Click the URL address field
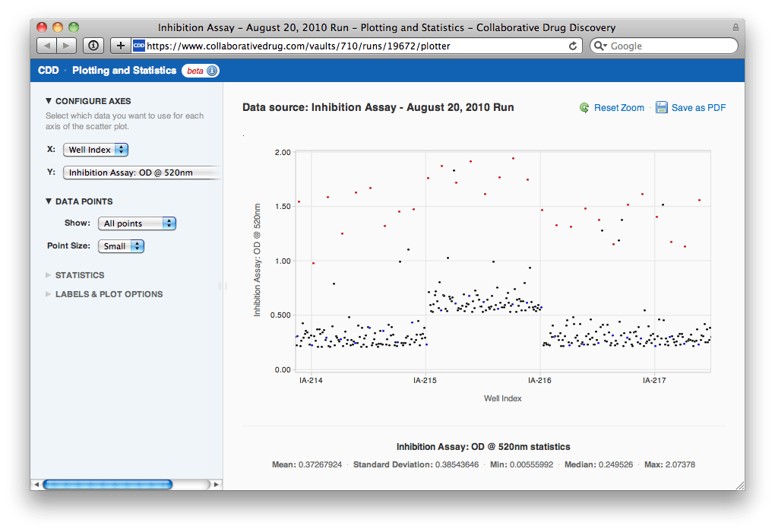 pos(356,46)
